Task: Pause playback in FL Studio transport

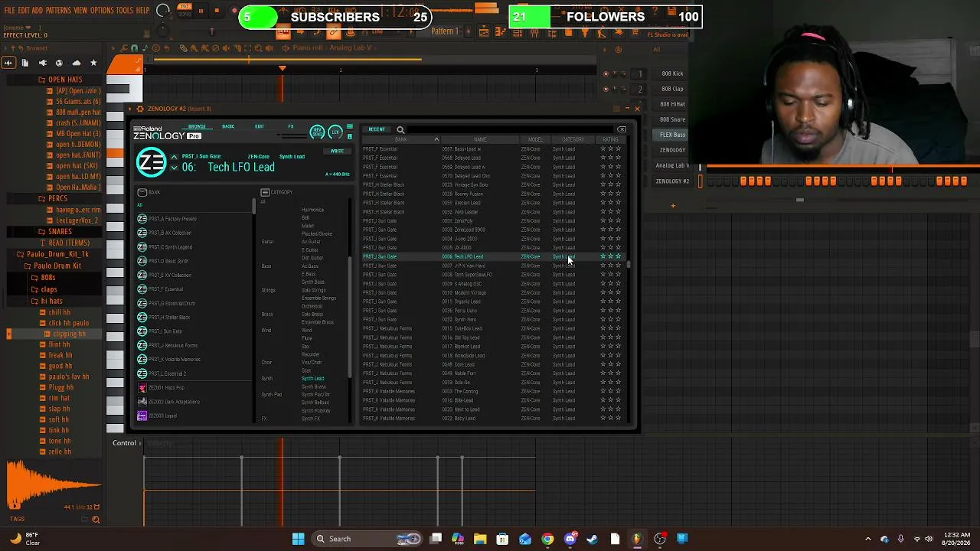Action: 201,11
